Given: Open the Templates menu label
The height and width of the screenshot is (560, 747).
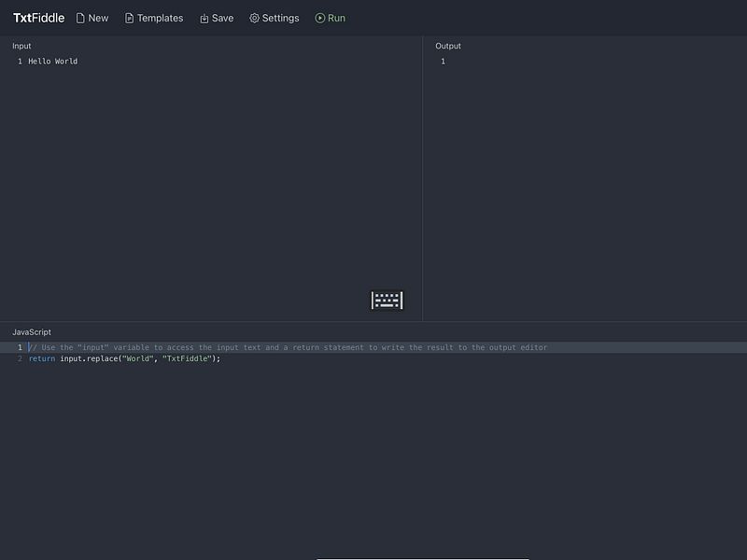Looking at the screenshot, I should point(160,18).
